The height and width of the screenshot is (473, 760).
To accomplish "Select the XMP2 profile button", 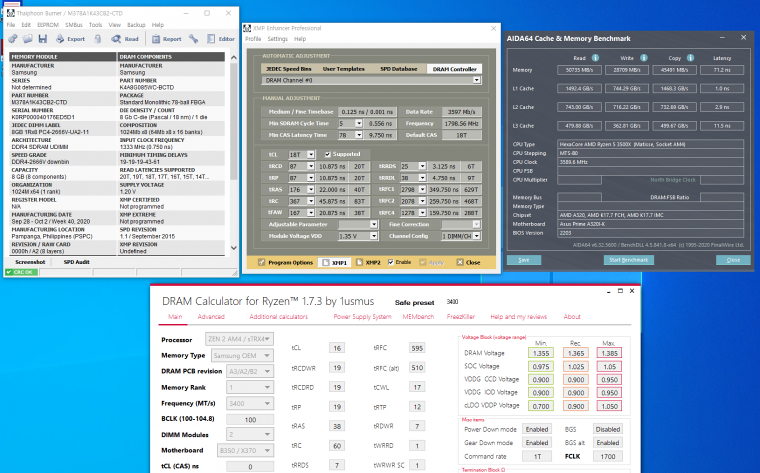I will tap(368, 262).
